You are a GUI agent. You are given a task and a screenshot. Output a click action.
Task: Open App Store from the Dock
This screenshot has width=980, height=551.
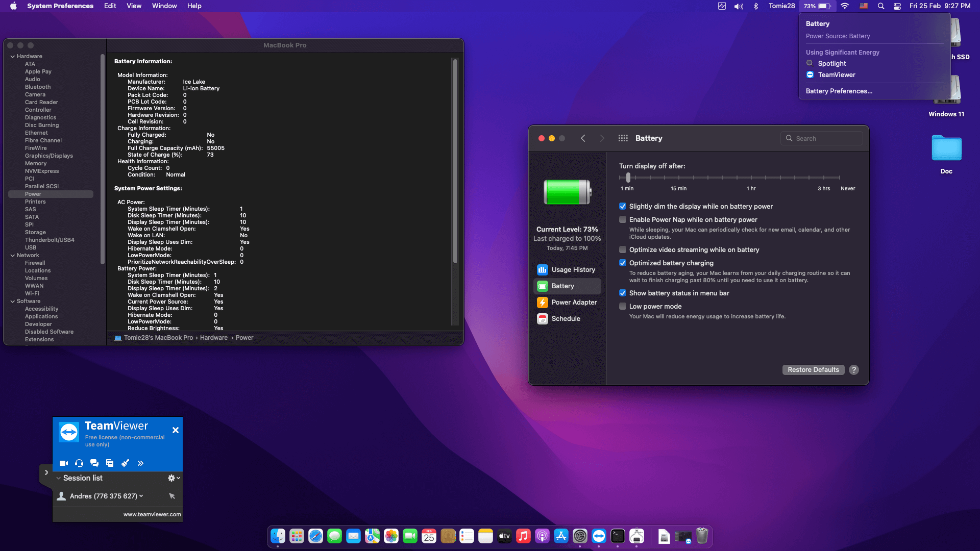click(561, 536)
